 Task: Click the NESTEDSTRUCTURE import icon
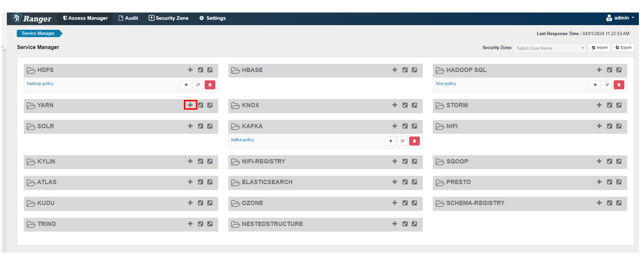click(405, 223)
